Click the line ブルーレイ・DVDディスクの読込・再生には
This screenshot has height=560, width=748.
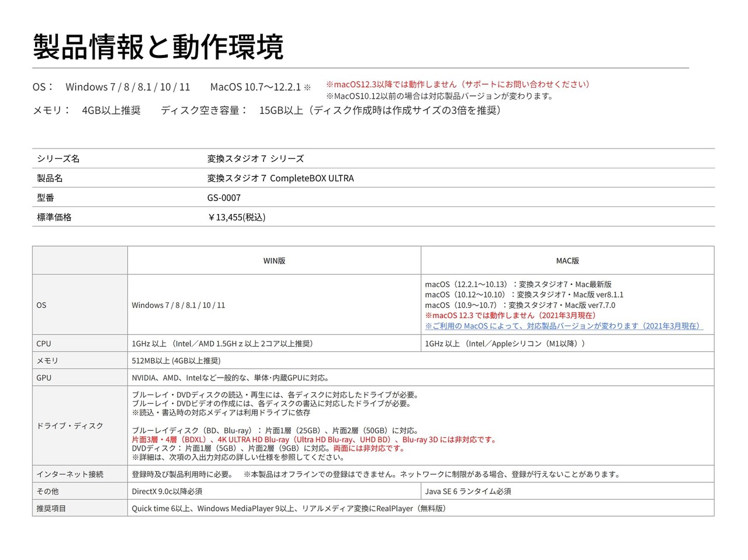[275, 395]
